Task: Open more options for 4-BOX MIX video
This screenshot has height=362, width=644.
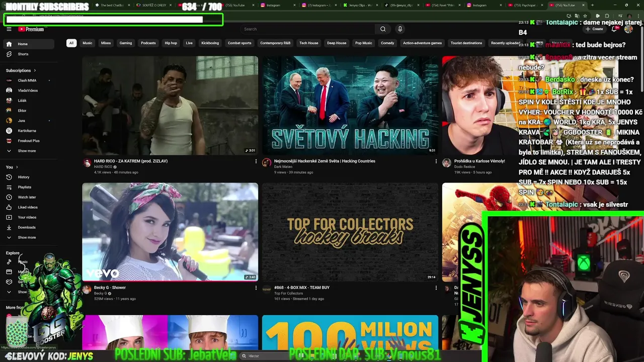Action: (x=436, y=288)
